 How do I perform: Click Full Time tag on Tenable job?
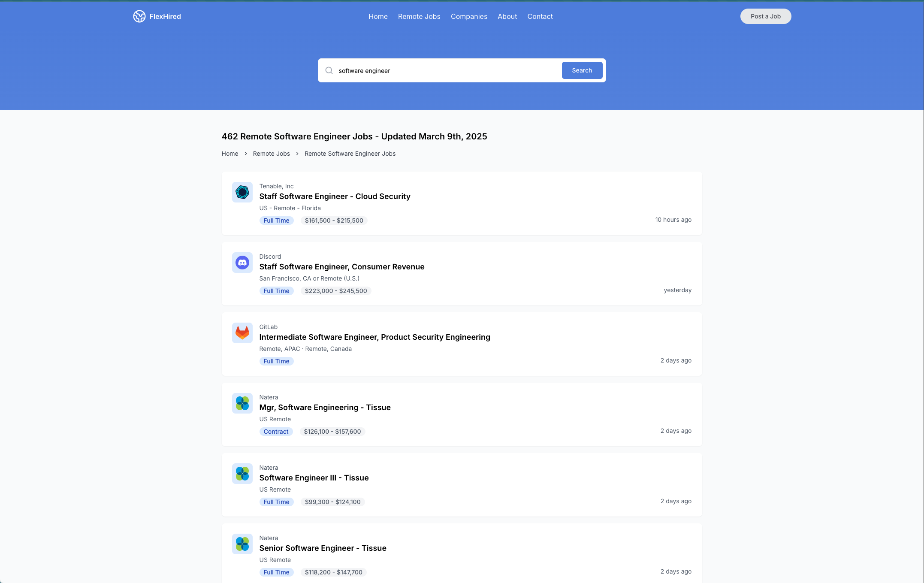coord(277,221)
